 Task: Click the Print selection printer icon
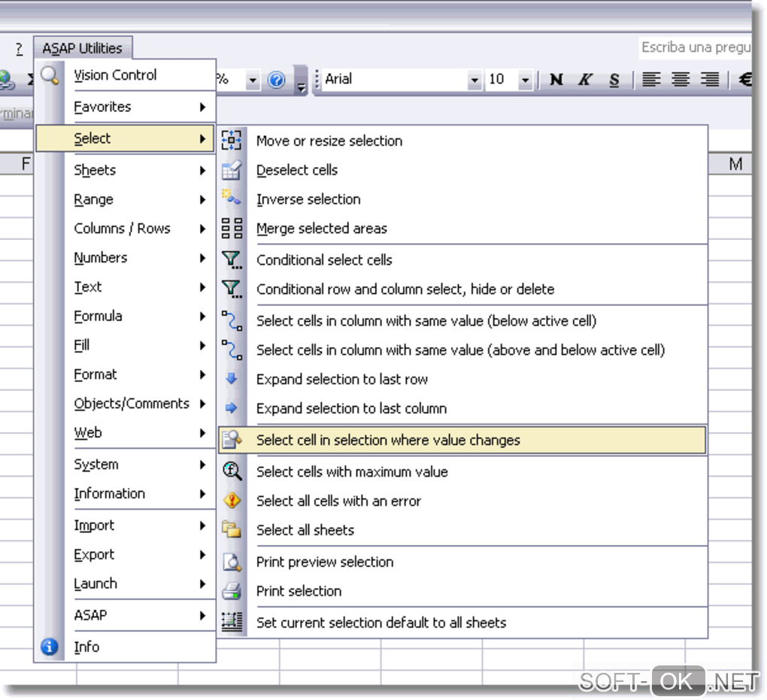pyautogui.click(x=232, y=591)
